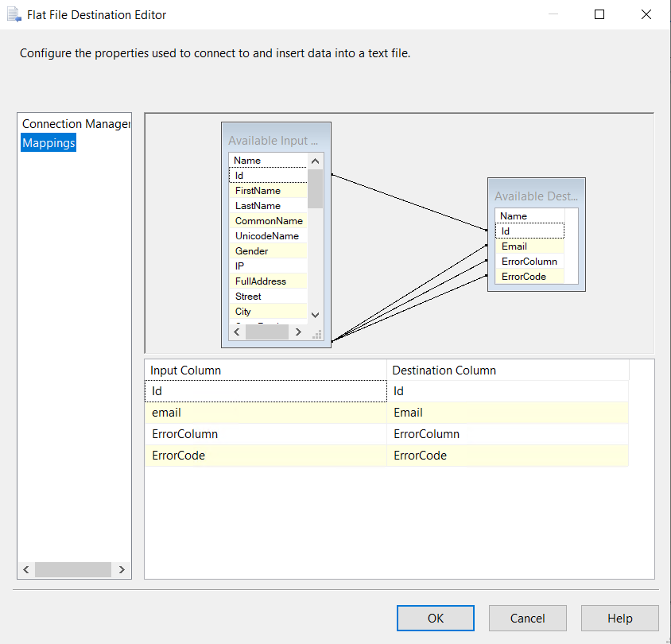Click right arrow of sidebar horizontal scrollbar
Screen dimensions: 671x644
click(x=121, y=569)
